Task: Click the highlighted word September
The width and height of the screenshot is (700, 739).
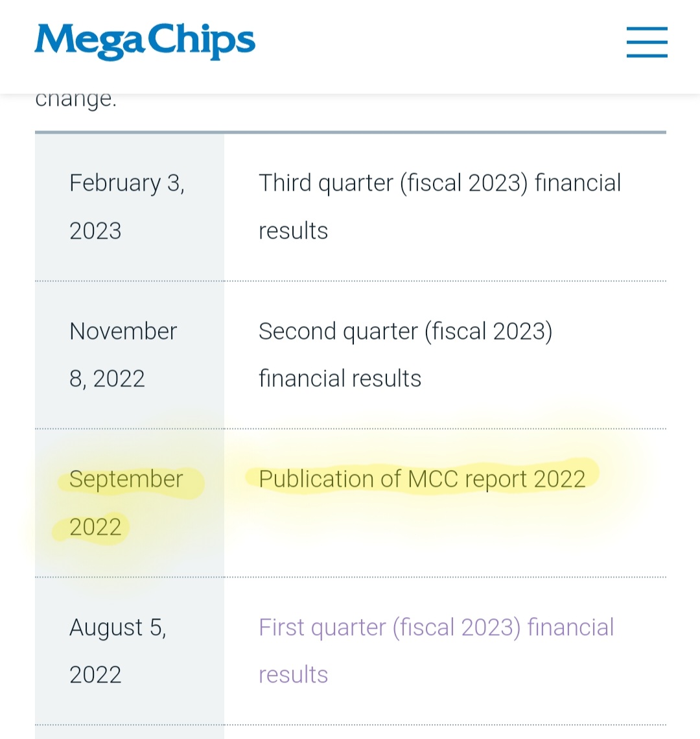Action: click(126, 479)
